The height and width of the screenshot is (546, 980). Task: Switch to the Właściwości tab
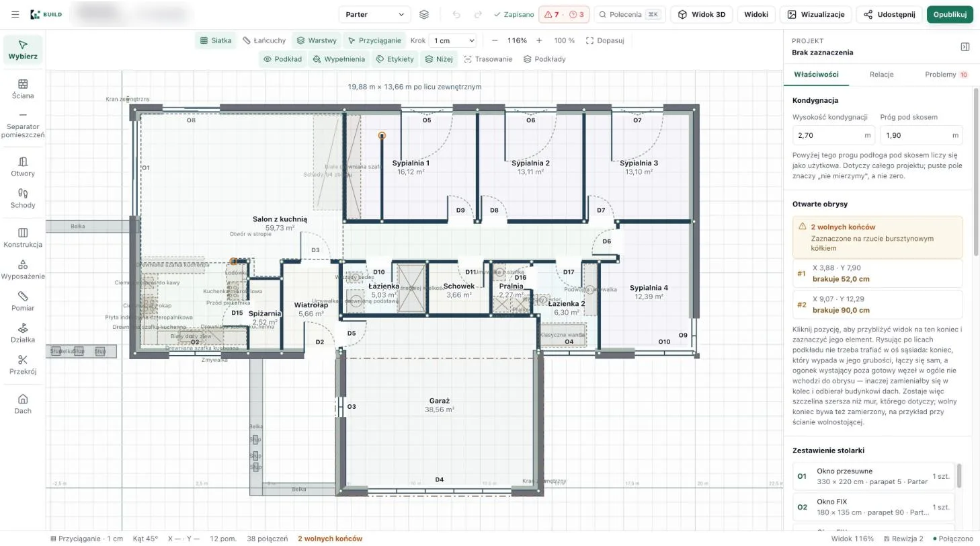[816, 75]
